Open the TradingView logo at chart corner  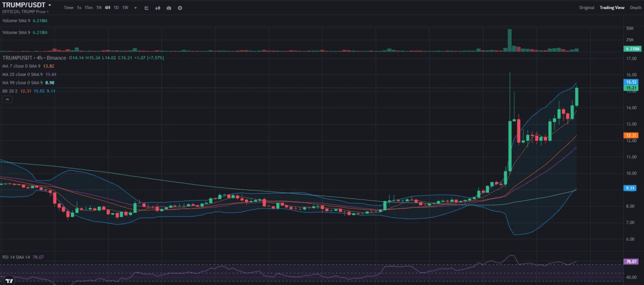click(x=8, y=280)
